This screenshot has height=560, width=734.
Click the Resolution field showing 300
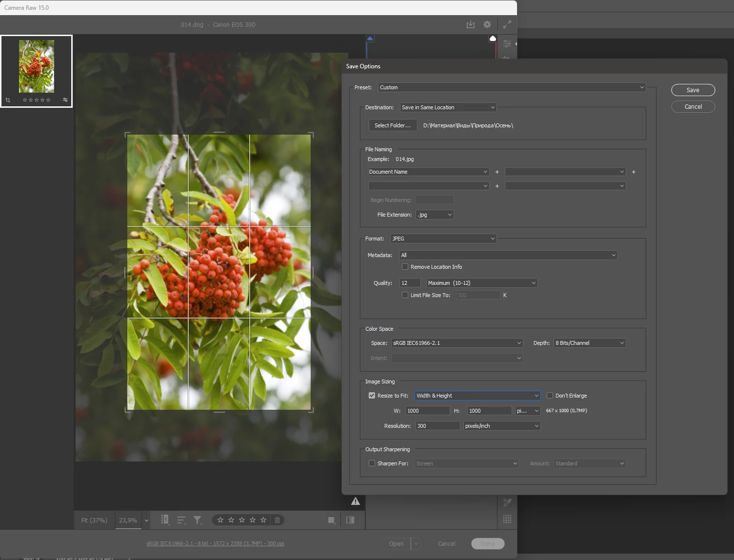click(x=437, y=426)
